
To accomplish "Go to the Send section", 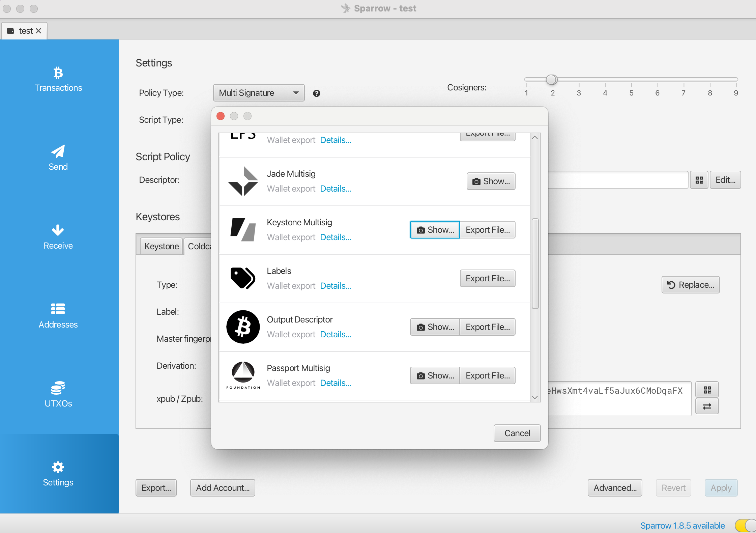I will point(58,158).
